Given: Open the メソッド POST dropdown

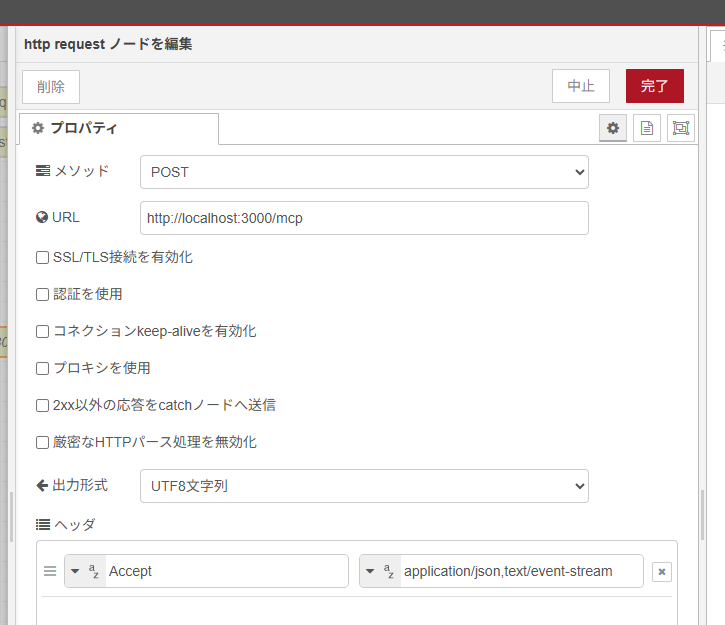Looking at the screenshot, I should coord(364,172).
